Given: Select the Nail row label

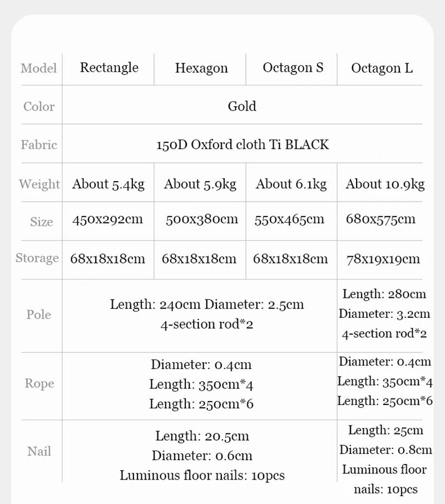Looking at the screenshot, I should click(x=39, y=451).
